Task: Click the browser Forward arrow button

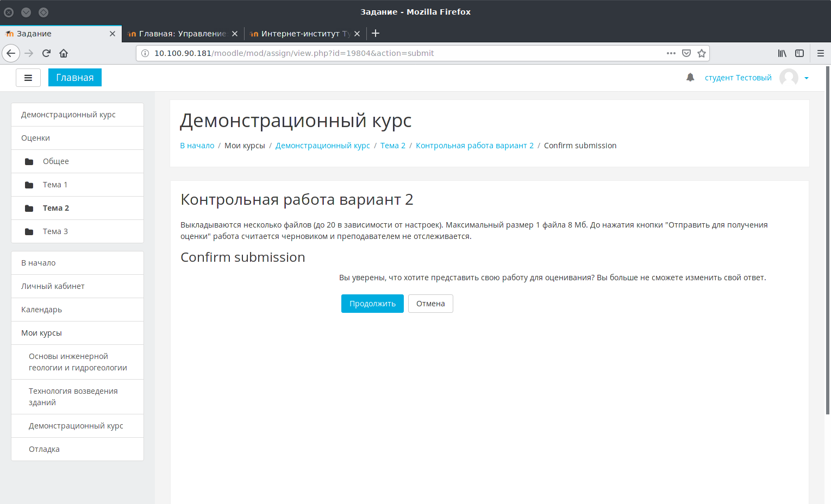Action: pyautogui.click(x=29, y=53)
